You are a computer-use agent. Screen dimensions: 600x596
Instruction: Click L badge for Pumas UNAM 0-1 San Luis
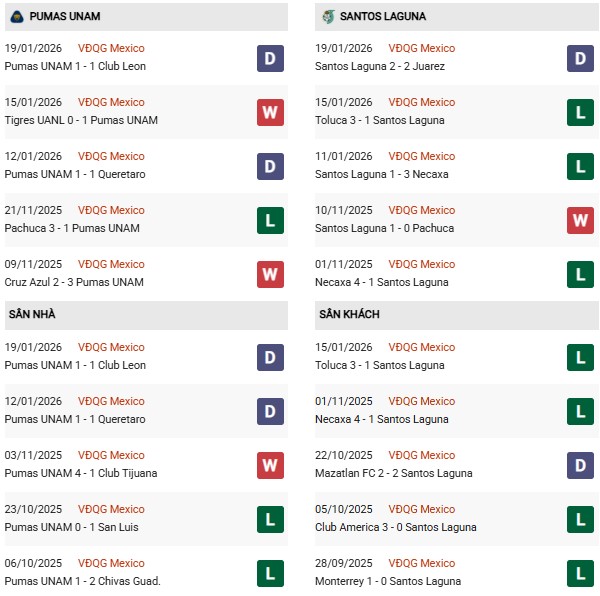pyautogui.click(x=270, y=519)
